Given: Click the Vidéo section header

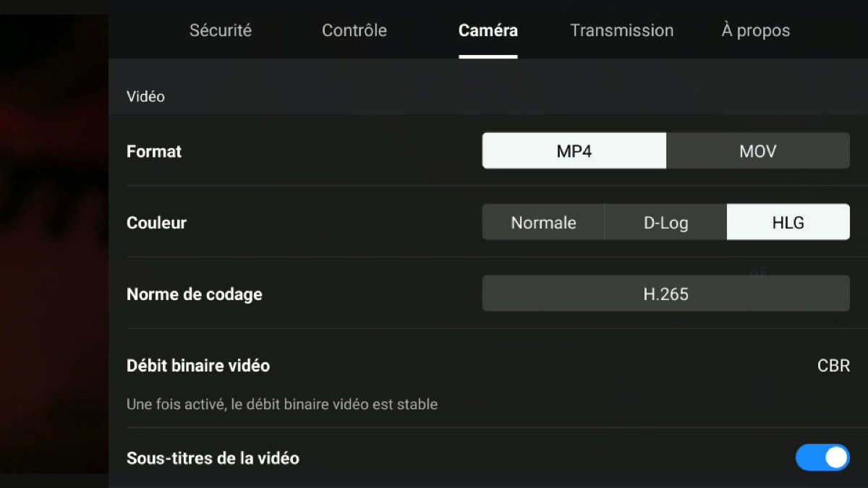Looking at the screenshot, I should coord(145,96).
